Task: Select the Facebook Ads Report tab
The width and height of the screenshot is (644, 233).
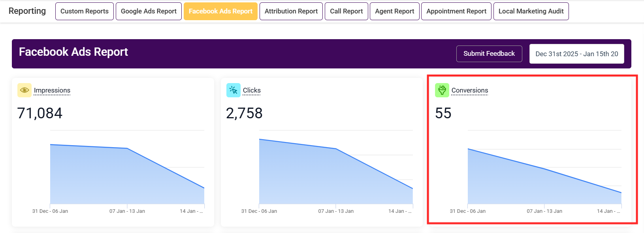Action: [x=220, y=11]
